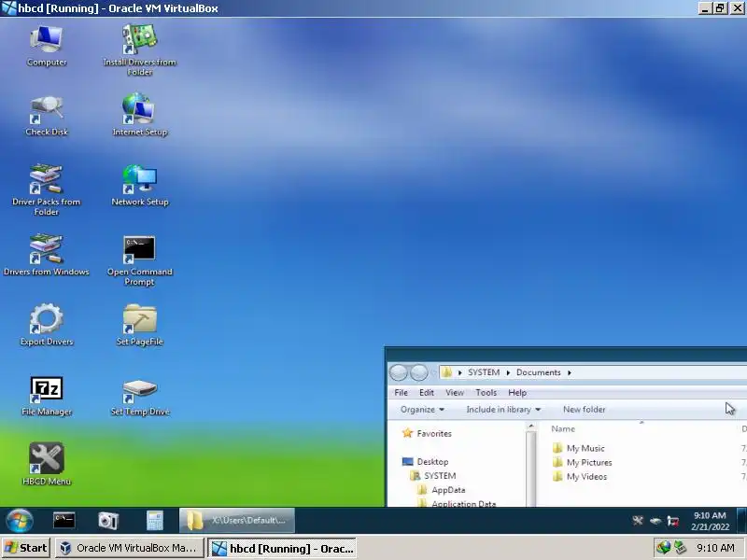747x560 pixels.
Task: Open the Help menu in Explorer
Action: pyautogui.click(x=517, y=392)
